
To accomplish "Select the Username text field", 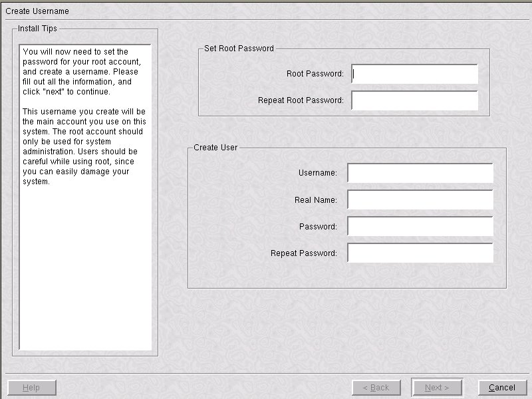I will click(420, 173).
